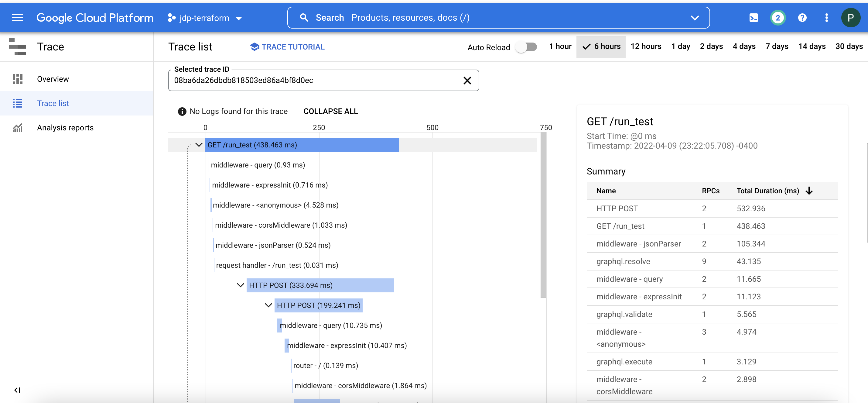Toggle the Auto Reload switch
Screen dimensions: 868x403
tap(527, 47)
